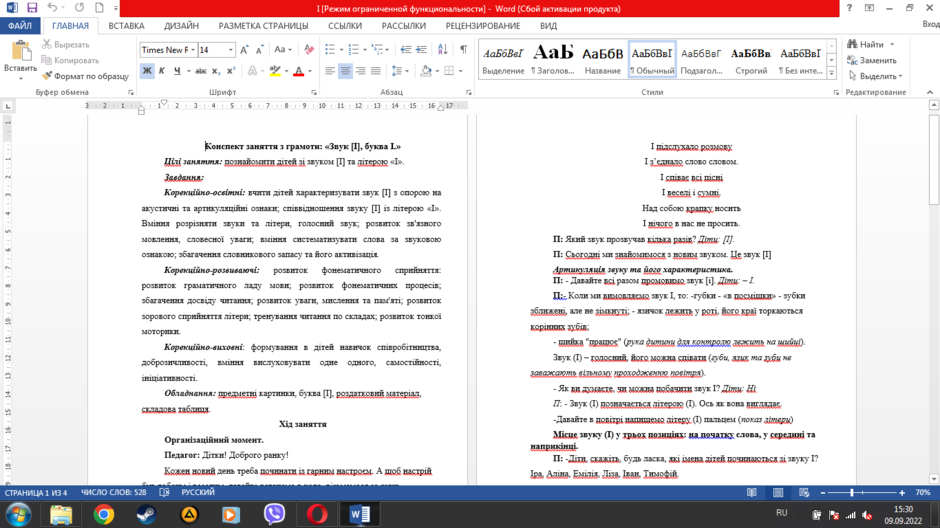Viewport: 940px width, 528px height.
Task: Toggle subscript formatting
Action: pyautogui.click(x=216, y=71)
